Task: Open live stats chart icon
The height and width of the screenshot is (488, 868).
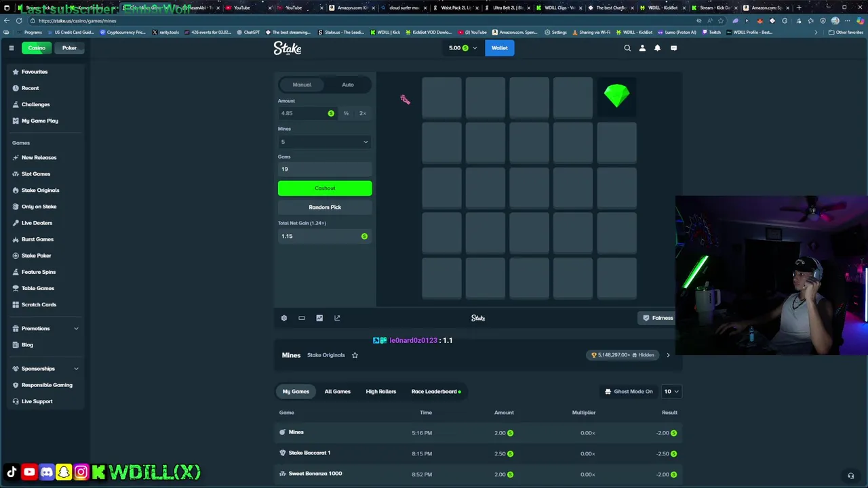Action: [x=319, y=318]
